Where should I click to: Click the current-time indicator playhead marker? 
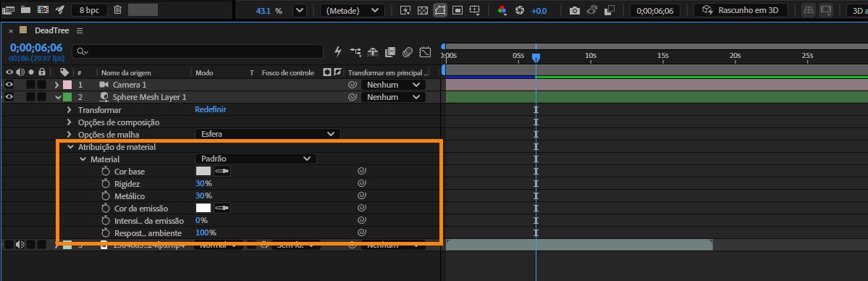pos(536,57)
